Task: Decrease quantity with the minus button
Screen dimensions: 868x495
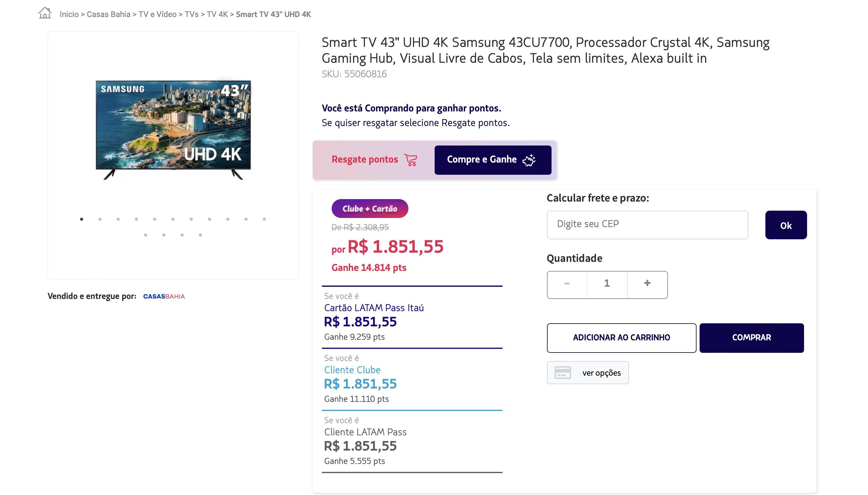Action: pos(567,283)
